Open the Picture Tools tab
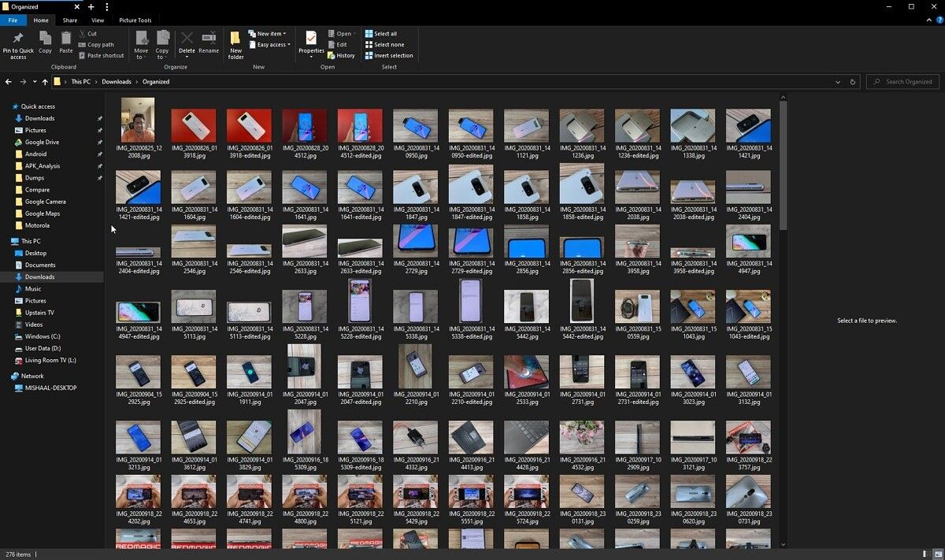 (135, 20)
